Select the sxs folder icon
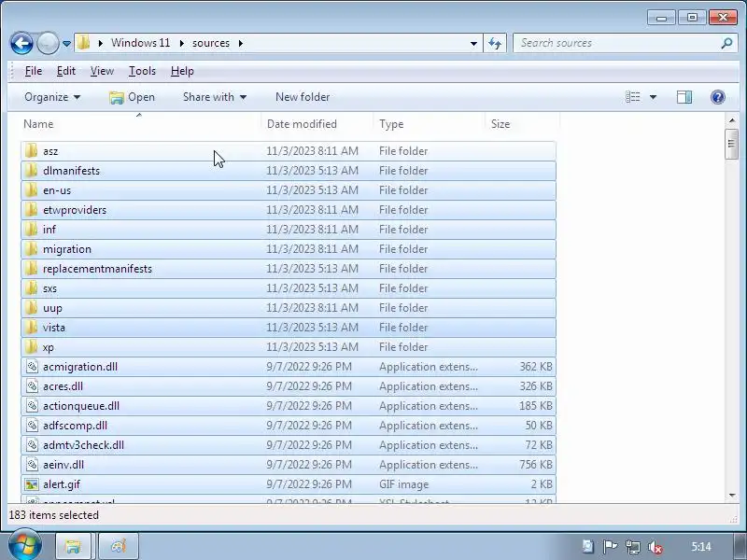747x560 pixels. (32, 288)
